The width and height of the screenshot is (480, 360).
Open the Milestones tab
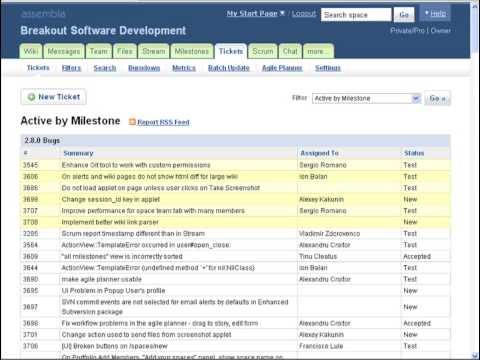tap(192, 51)
